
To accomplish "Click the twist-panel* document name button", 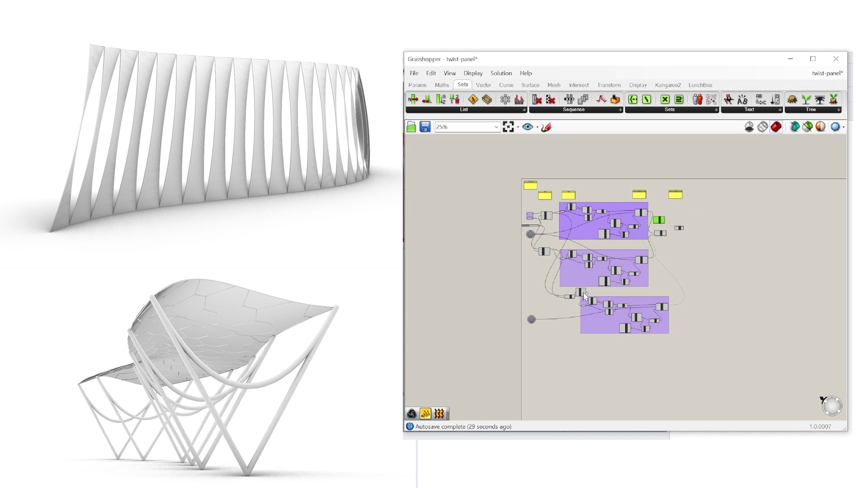I will (x=827, y=73).
